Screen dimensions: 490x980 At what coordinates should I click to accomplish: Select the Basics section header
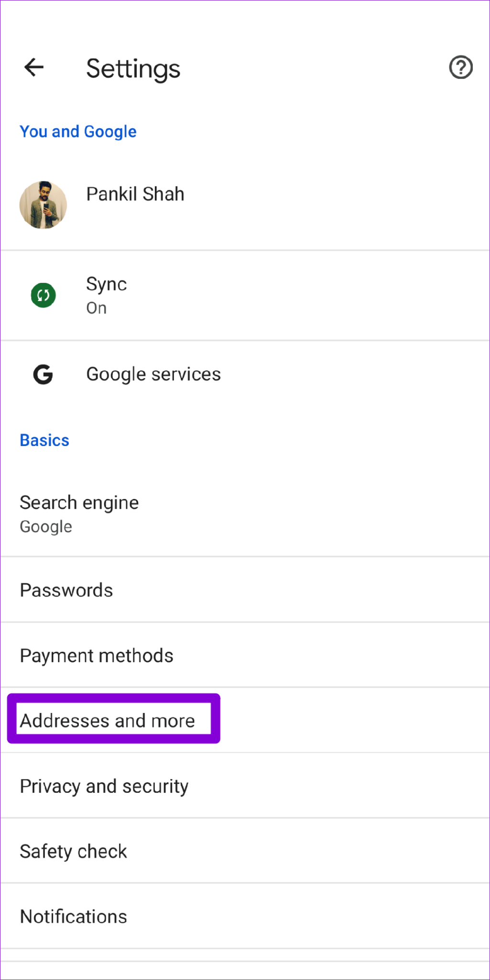pyautogui.click(x=44, y=440)
